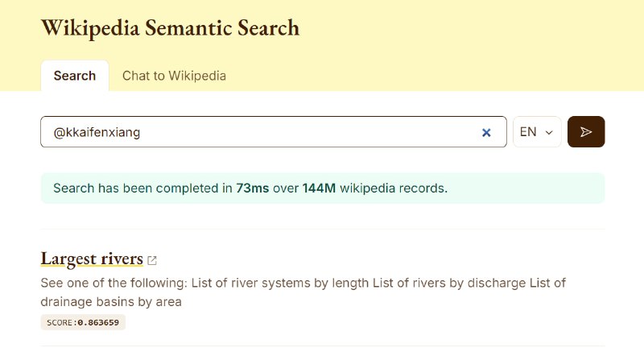
Task: Click the Wikipedia Semantic Search heading
Action: click(170, 27)
